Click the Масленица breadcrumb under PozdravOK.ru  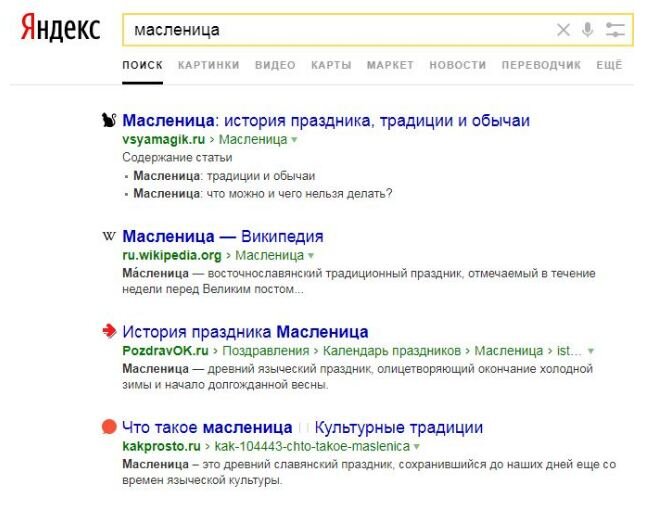pos(509,351)
